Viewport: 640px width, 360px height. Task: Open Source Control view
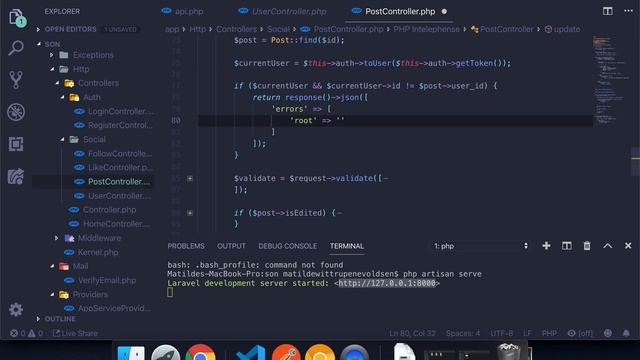click(16, 80)
